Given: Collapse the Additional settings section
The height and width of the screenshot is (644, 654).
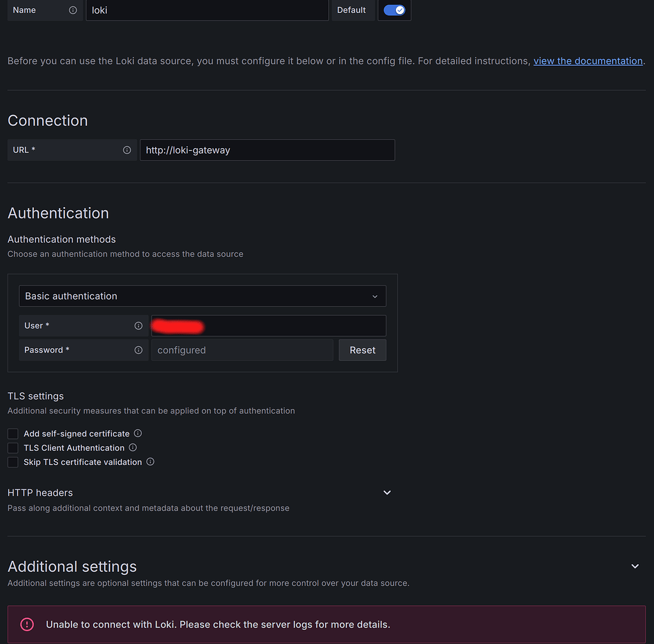Looking at the screenshot, I should (x=635, y=566).
